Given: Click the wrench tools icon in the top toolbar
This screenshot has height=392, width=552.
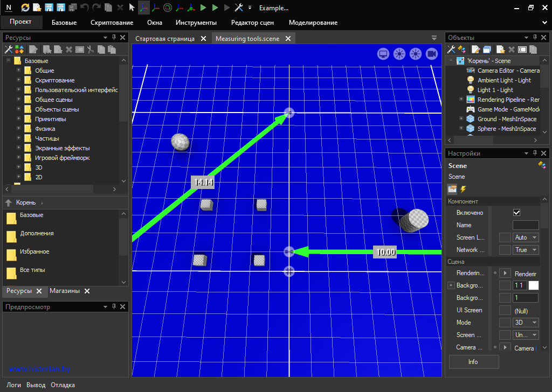Looking at the screenshot, I should pyautogui.click(x=239, y=8).
